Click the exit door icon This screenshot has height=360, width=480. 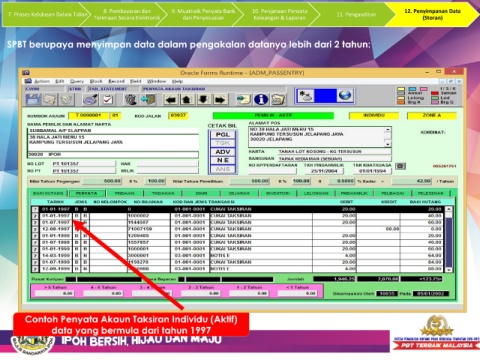[x=148, y=99]
